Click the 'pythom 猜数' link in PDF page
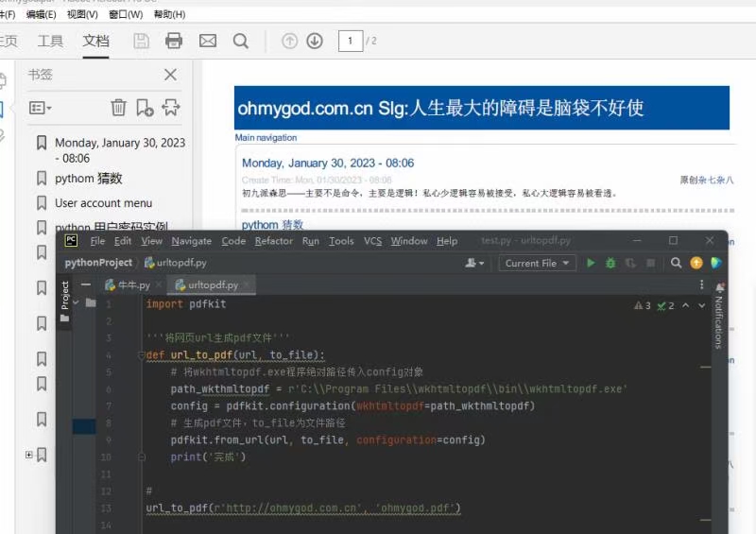This screenshot has height=534, width=756. (272, 225)
